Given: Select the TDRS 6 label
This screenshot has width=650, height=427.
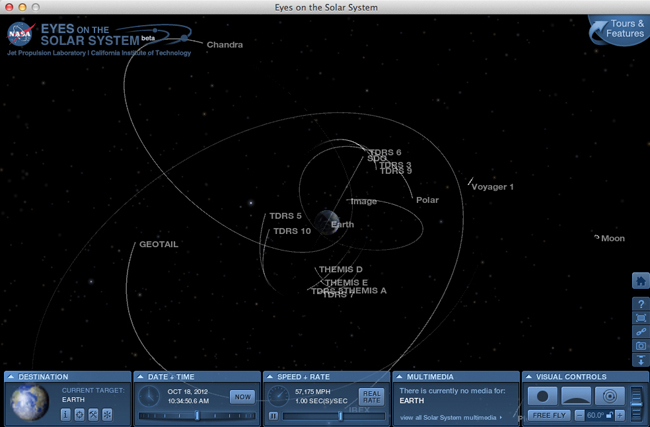Looking at the screenshot, I should [385, 152].
